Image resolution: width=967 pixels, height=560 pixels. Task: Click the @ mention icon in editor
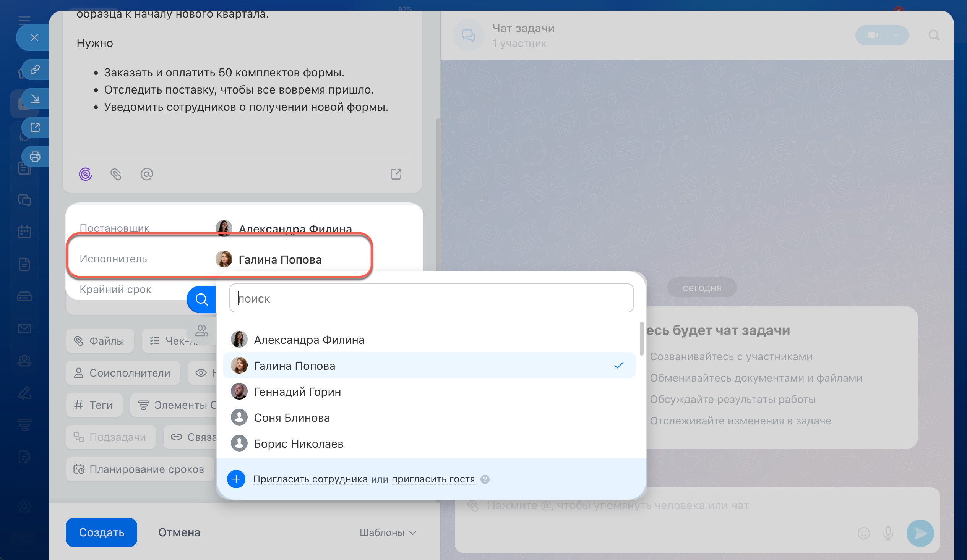[147, 174]
